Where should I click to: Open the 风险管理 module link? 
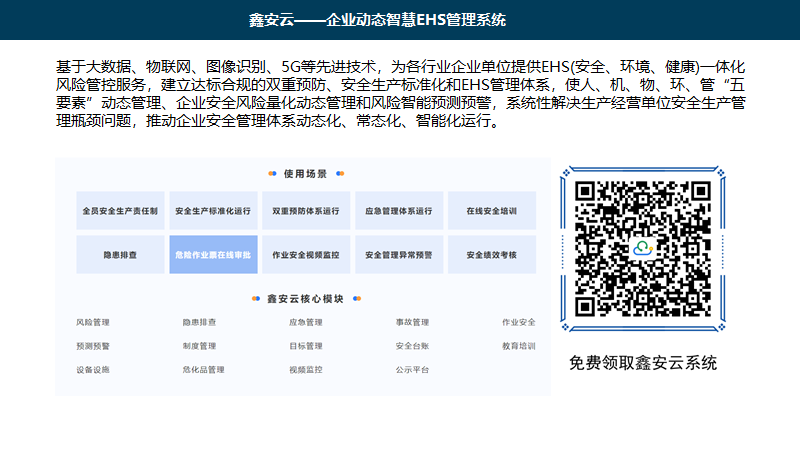93,322
